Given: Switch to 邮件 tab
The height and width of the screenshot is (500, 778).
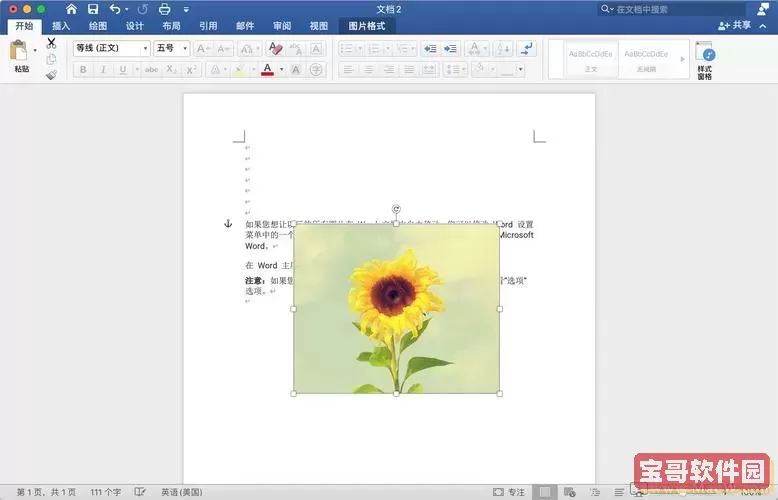Looking at the screenshot, I should (x=245, y=26).
